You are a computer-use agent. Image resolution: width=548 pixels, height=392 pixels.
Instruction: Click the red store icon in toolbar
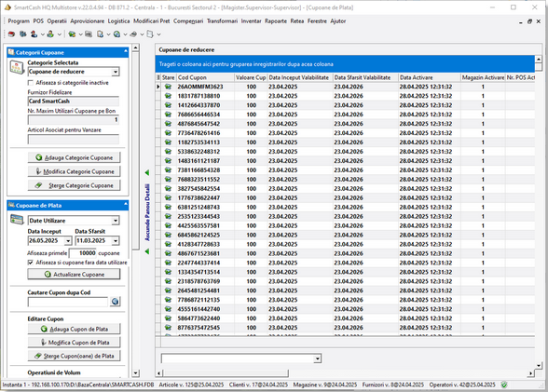tap(11, 34)
